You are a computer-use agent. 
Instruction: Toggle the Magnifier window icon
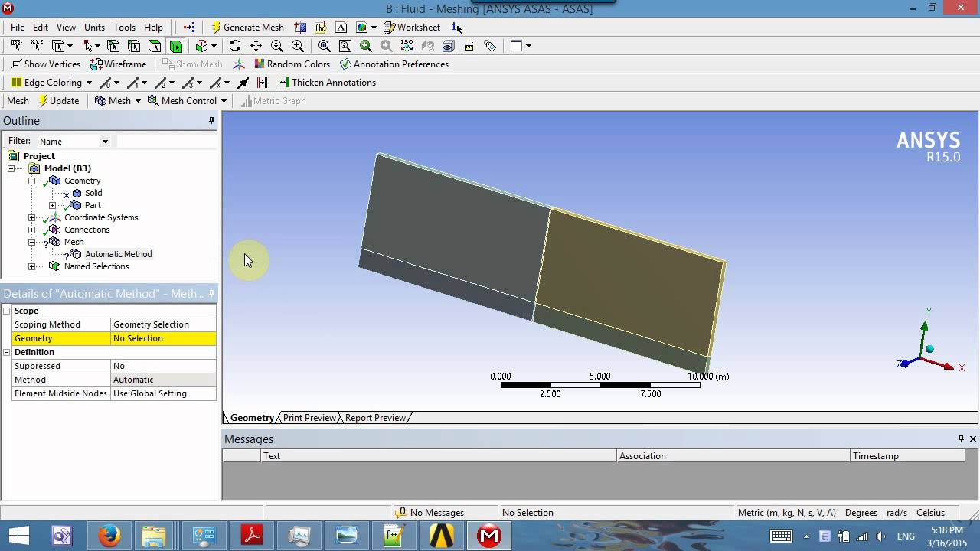point(345,46)
